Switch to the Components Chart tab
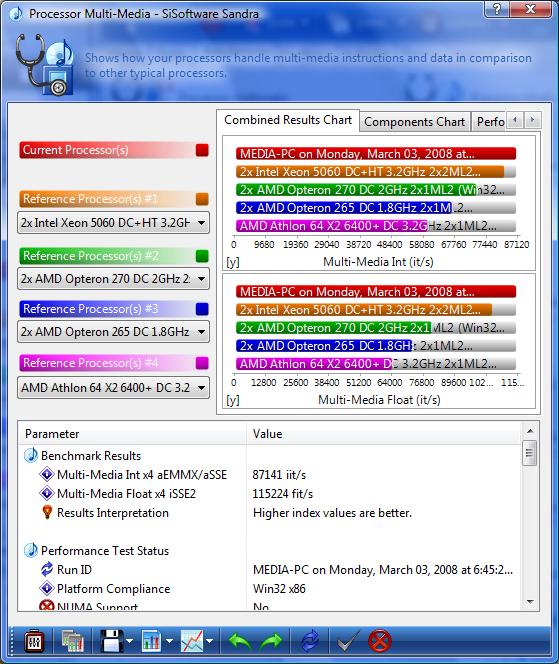Image resolution: width=559 pixels, height=664 pixels. pos(415,122)
